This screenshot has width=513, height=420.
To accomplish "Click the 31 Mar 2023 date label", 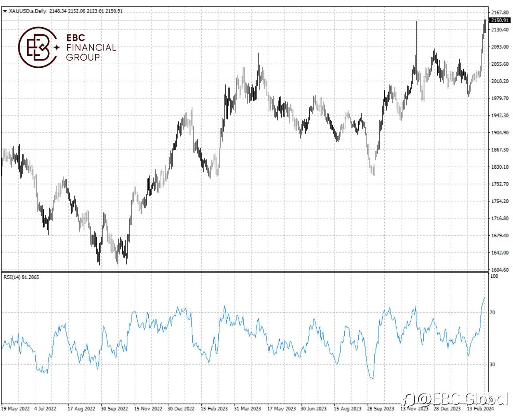I will tap(247, 409).
